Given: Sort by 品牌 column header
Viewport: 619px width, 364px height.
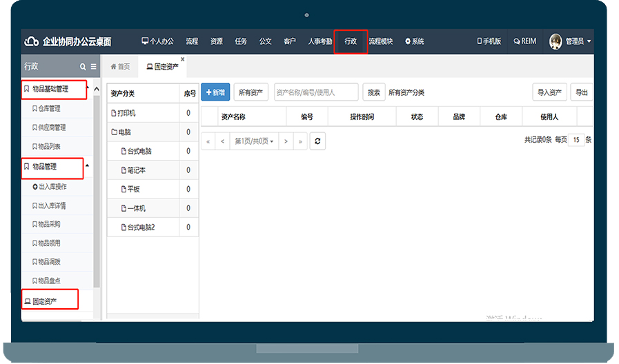Looking at the screenshot, I should [x=459, y=117].
